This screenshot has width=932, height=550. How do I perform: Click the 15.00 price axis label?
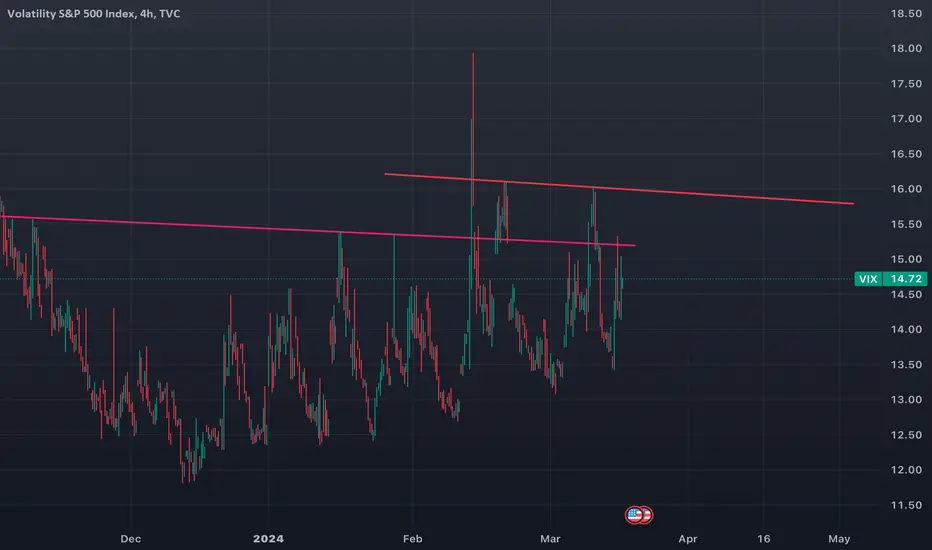tap(906, 259)
